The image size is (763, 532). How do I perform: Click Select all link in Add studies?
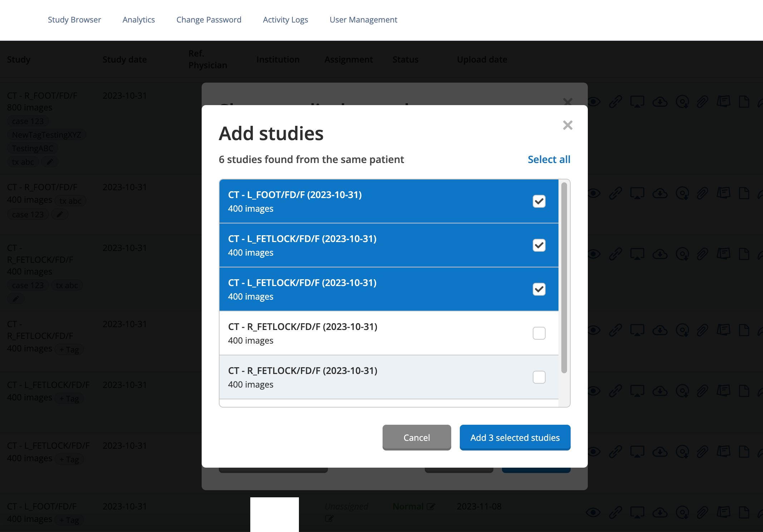tap(549, 159)
